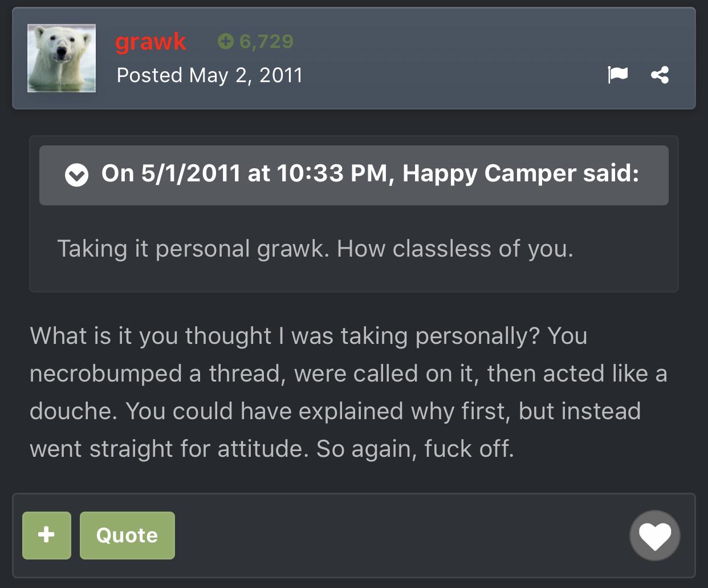This screenshot has height=588, width=708.
Task: Open grawk's polar bear avatar
Action: [62, 58]
